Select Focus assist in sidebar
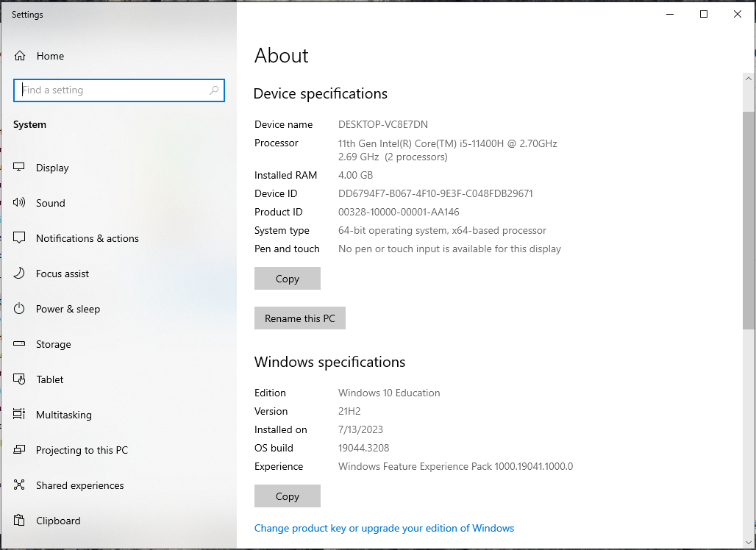The image size is (756, 550). 118,274
